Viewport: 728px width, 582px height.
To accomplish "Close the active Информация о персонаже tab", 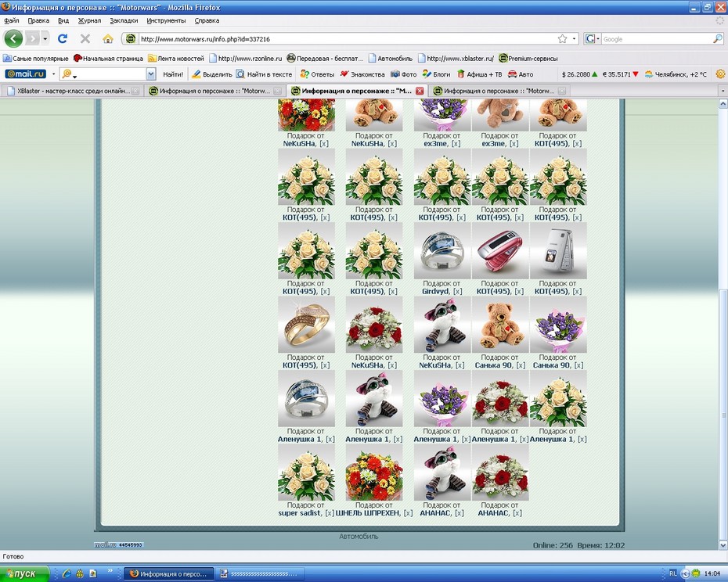I will click(x=420, y=91).
